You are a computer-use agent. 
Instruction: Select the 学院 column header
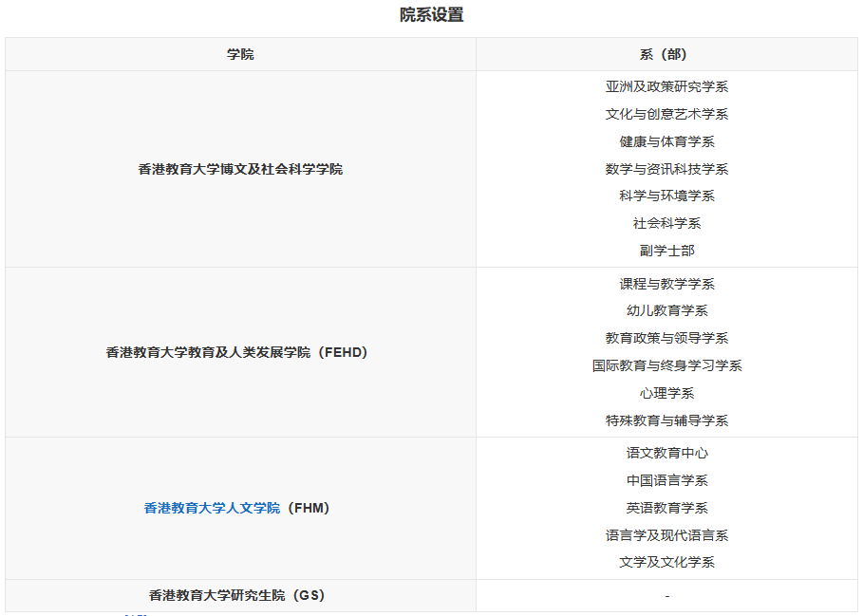pos(240,54)
